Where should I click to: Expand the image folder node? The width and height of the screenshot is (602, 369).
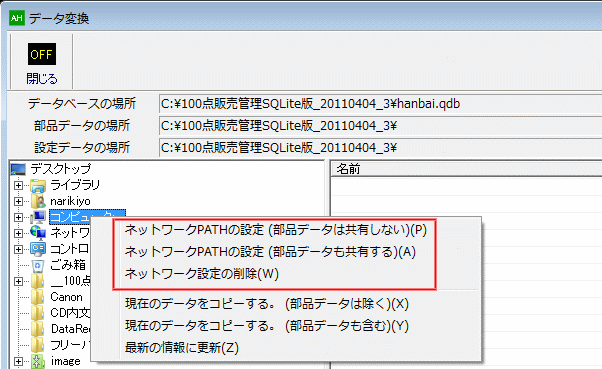18,361
